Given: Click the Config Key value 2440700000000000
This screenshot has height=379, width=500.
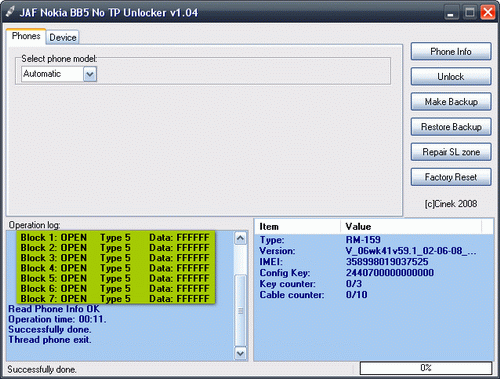Looking at the screenshot, I should click(x=390, y=273).
